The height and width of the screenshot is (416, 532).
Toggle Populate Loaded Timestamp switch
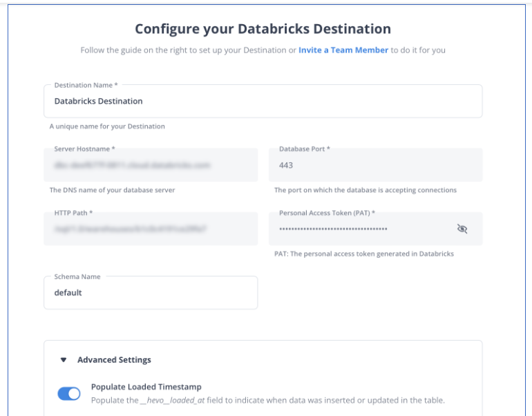pos(69,394)
